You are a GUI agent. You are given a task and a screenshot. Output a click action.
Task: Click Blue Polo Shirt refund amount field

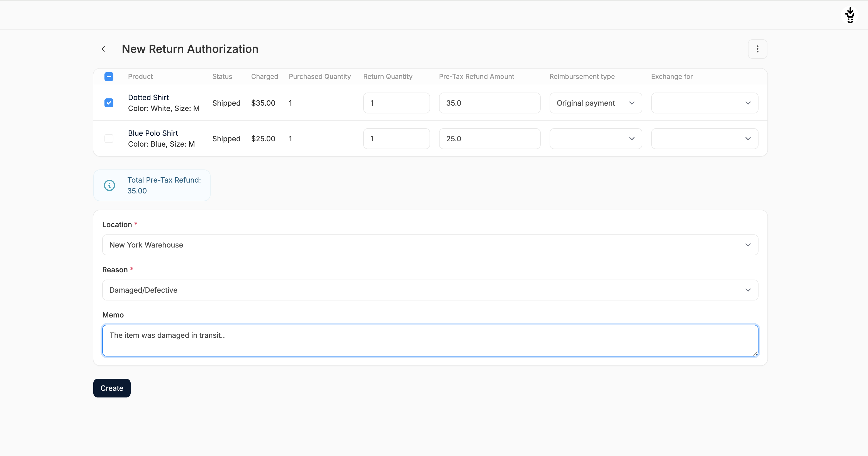coord(489,139)
